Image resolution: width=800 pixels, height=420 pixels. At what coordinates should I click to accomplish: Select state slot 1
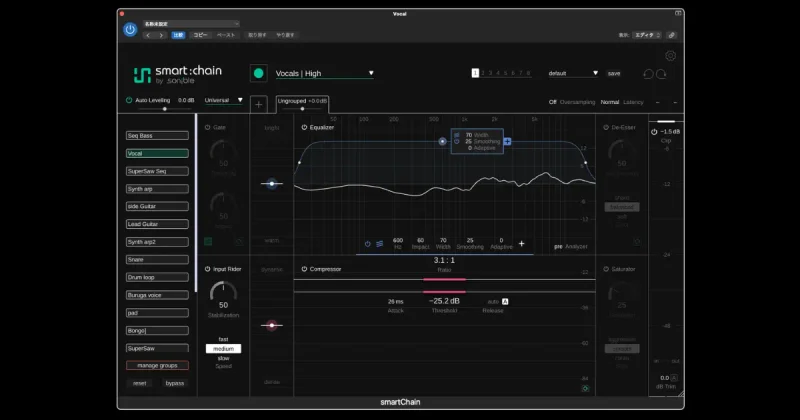point(475,73)
